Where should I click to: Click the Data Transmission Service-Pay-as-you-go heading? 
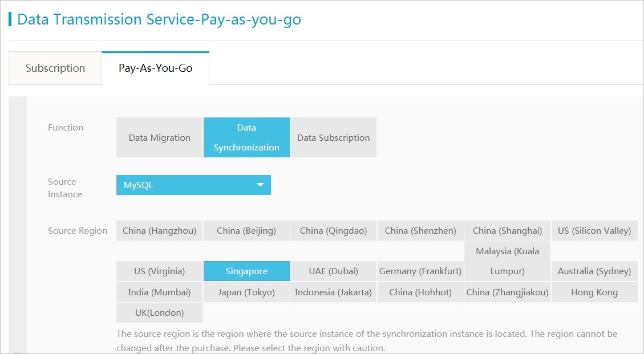(x=159, y=19)
